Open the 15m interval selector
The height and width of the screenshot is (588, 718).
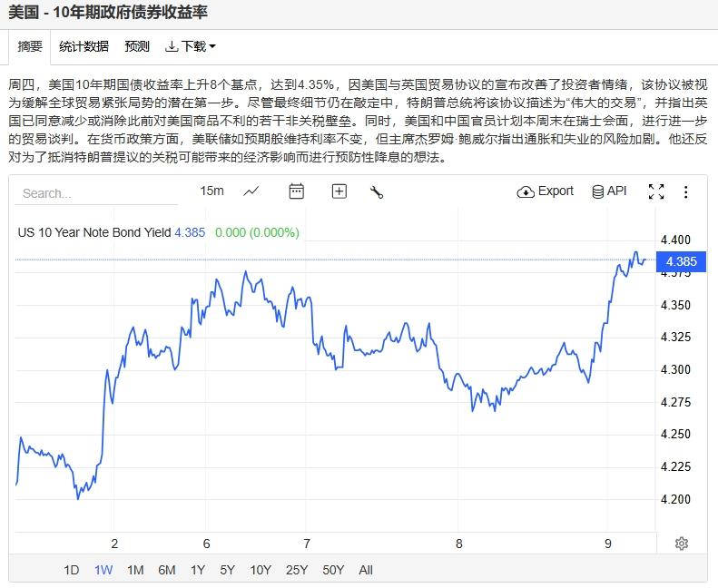point(211,191)
